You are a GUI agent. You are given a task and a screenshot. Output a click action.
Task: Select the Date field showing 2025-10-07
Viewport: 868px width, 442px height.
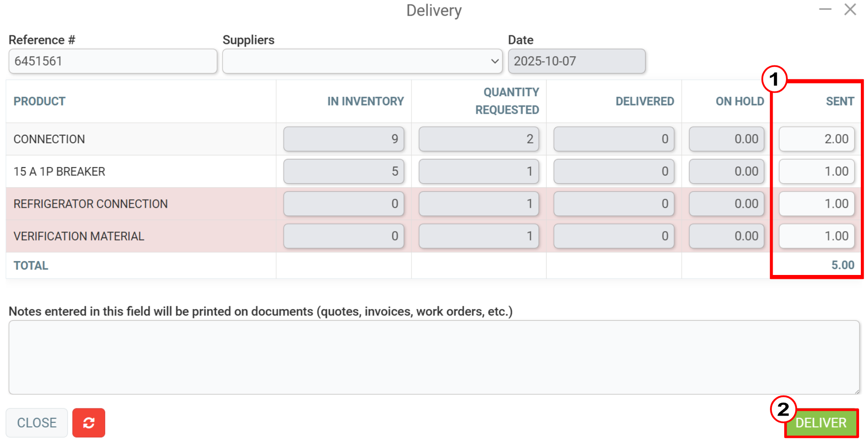click(x=577, y=61)
